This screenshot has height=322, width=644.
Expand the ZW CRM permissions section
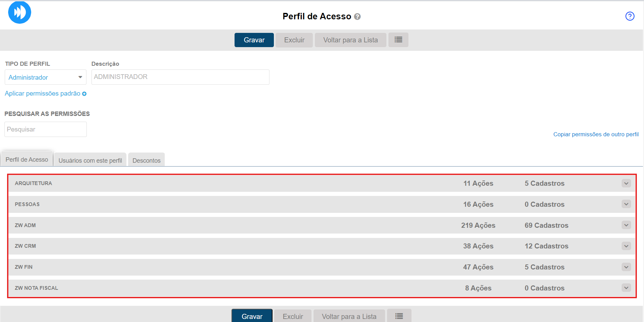[x=626, y=246]
